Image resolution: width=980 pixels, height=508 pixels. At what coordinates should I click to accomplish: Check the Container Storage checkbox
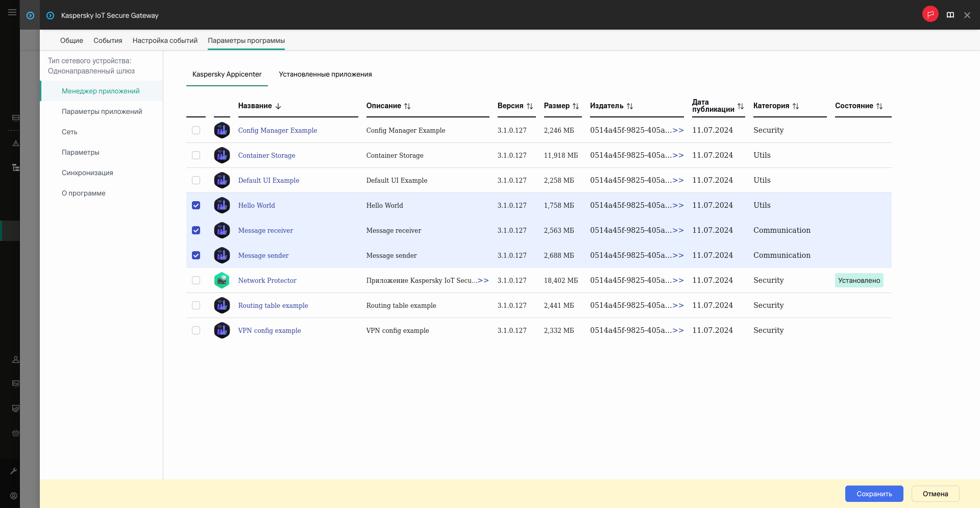(196, 155)
